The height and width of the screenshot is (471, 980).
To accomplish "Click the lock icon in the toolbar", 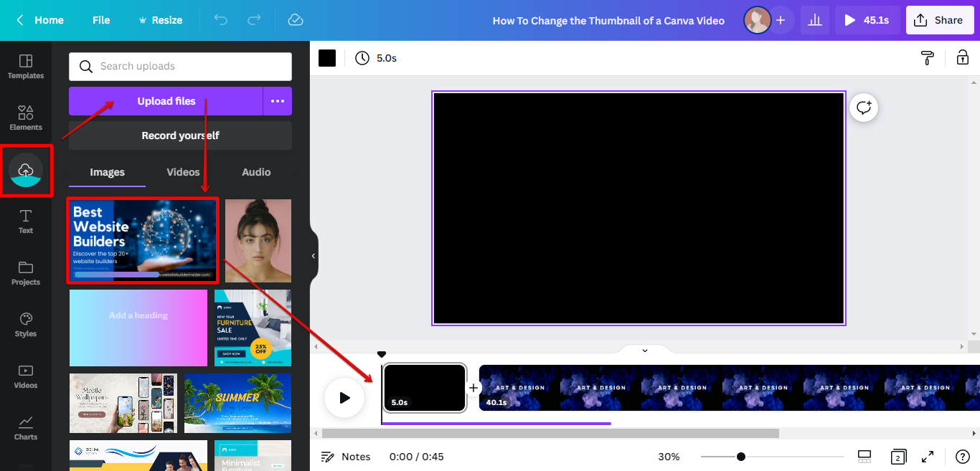I will (x=962, y=58).
